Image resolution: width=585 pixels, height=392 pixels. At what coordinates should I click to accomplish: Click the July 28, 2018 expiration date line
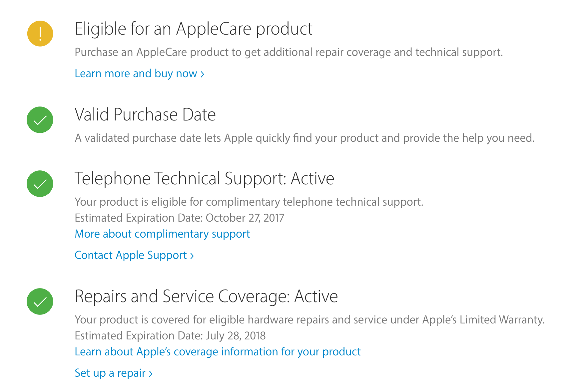(x=170, y=336)
